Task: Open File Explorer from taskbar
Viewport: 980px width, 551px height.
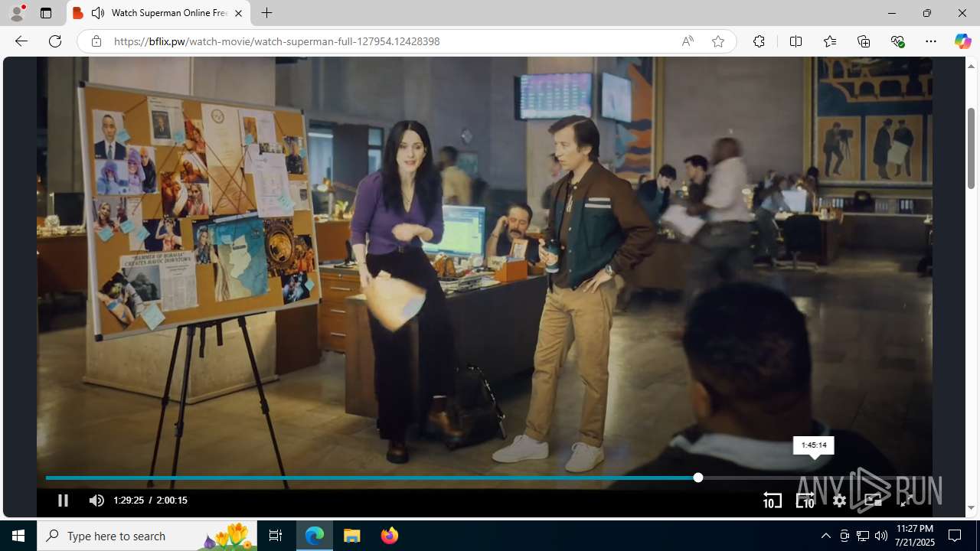Action: tap(352, 536)
